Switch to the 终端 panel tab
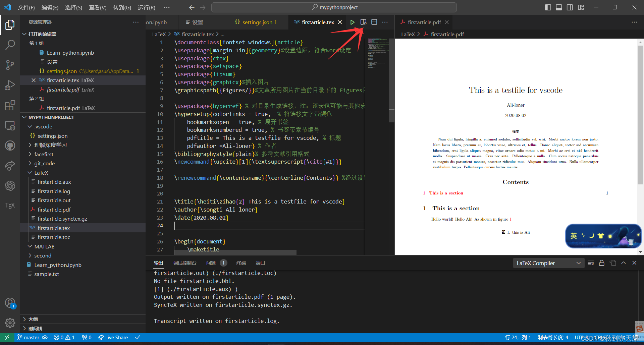Image resolution: width=644 pixels, height=345 pixels. tap(241, 263)
